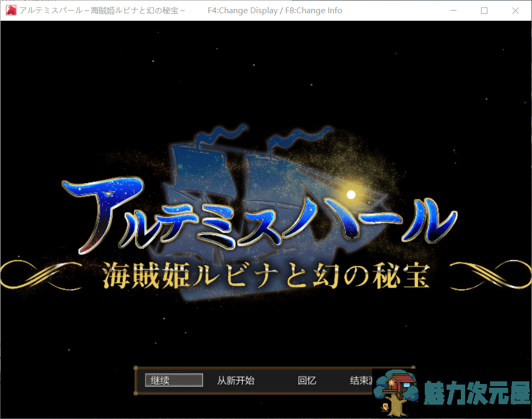Click the window title bar text アルテミスパール

tap(51, 11)
